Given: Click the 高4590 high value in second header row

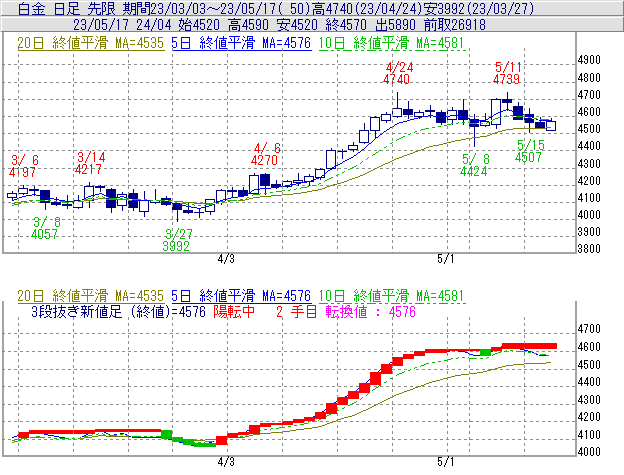Looking at the screenshot, I should 248,25.
